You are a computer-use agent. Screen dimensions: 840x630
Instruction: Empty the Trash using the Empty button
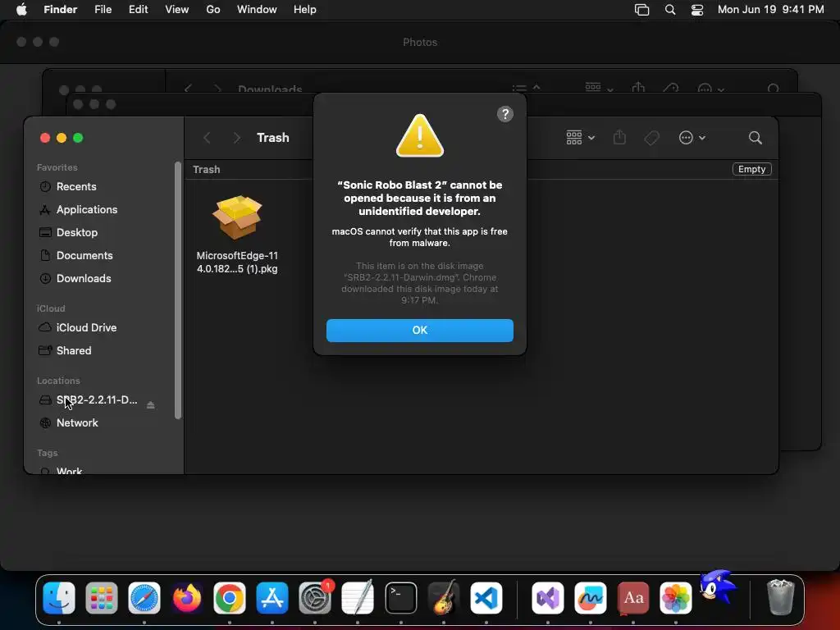pos(751,169)
